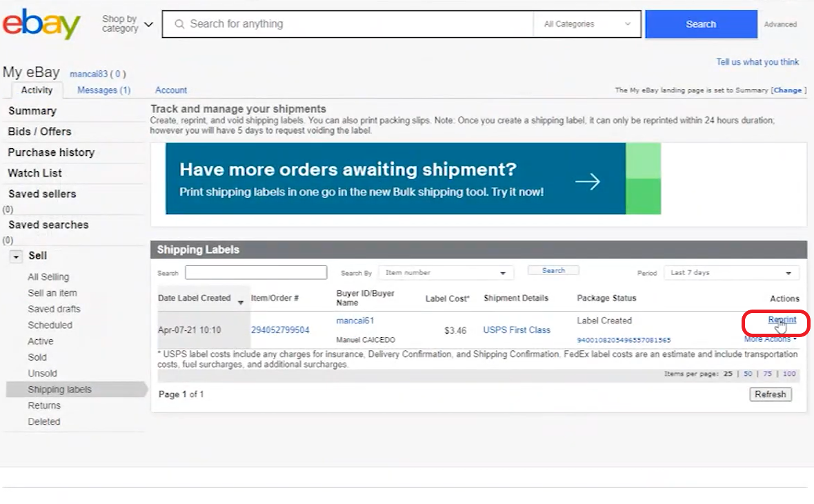Image resolution: width=814 pixels, height=504 pixels.
Task: Click the Change landing page link
Action: [x=788, y=90]
